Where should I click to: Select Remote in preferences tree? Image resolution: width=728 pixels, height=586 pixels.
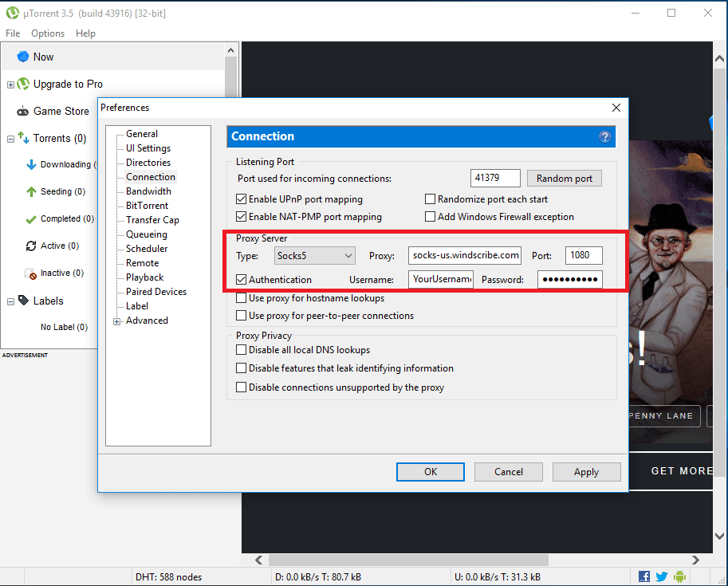tap(143, 263)
